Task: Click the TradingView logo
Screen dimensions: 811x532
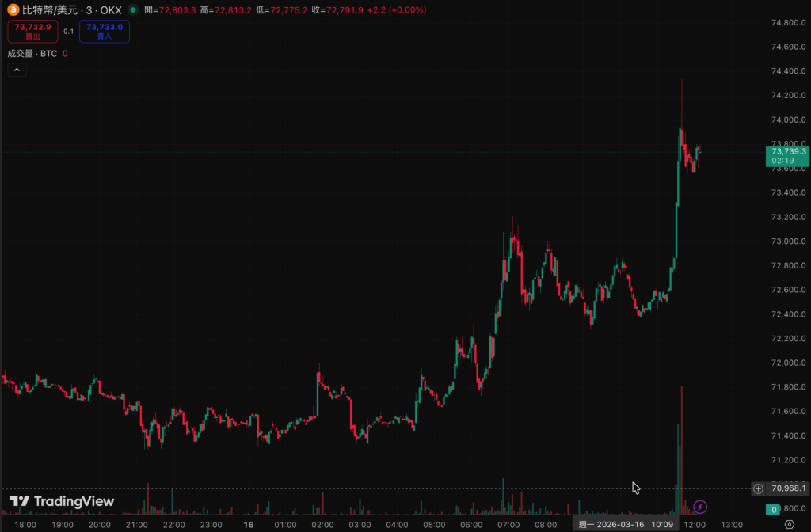Action: (x=62, y=501)
